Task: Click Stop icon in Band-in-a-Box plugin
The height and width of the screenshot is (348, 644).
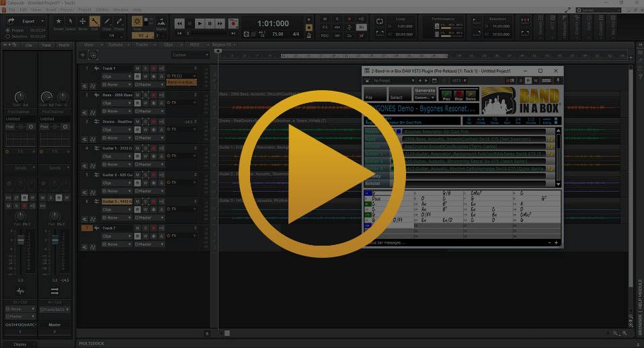Action: click(458, 96)
